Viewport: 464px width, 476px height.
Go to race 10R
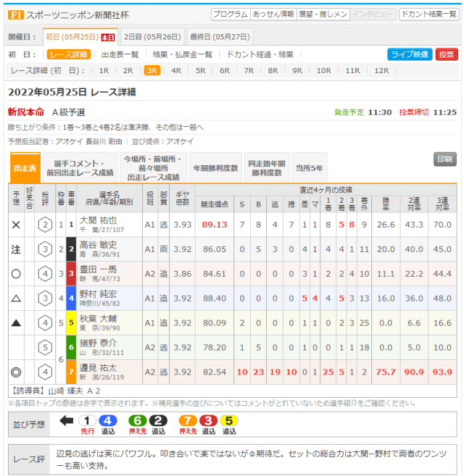(323, 71)
